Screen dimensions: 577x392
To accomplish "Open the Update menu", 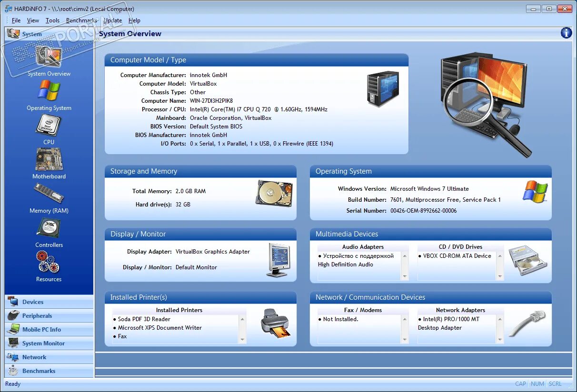I will [x=112, y=20].
